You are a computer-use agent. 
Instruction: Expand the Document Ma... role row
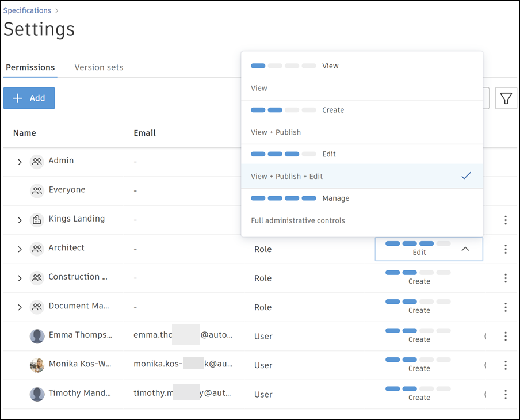coord(20,307)
